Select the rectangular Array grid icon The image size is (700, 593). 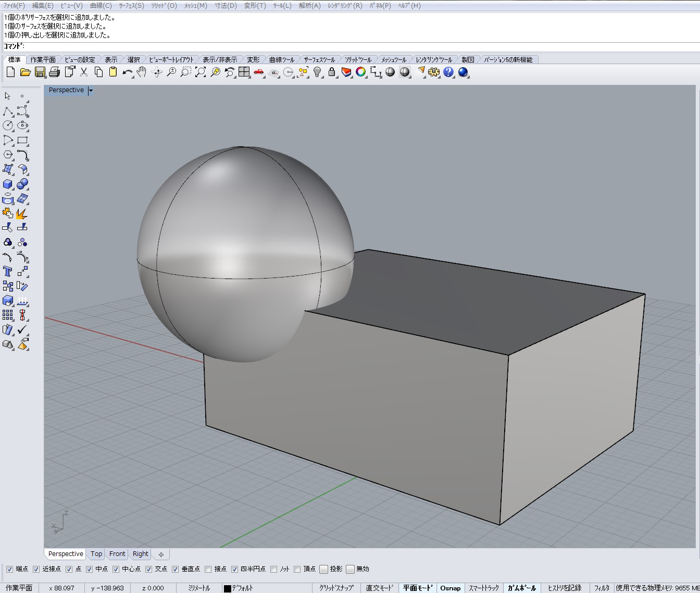[8, 315]
